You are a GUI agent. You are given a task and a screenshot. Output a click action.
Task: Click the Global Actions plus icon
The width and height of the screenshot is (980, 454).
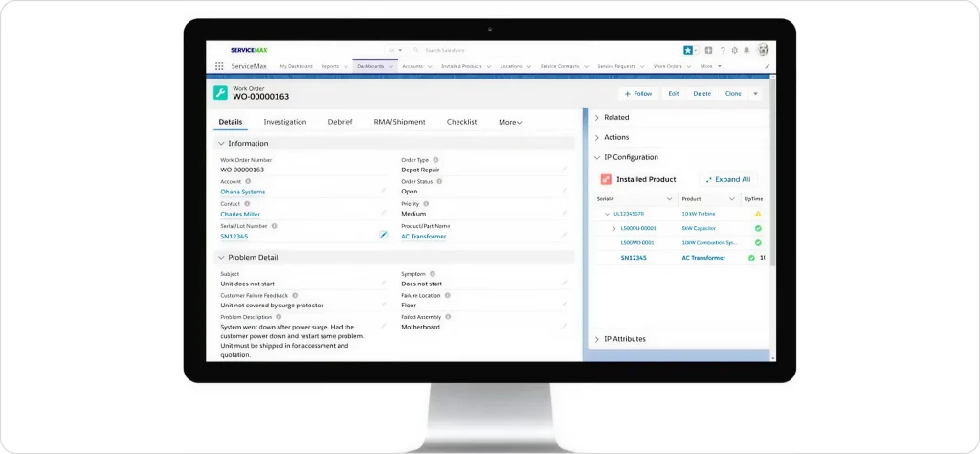[x=709, y=50]
